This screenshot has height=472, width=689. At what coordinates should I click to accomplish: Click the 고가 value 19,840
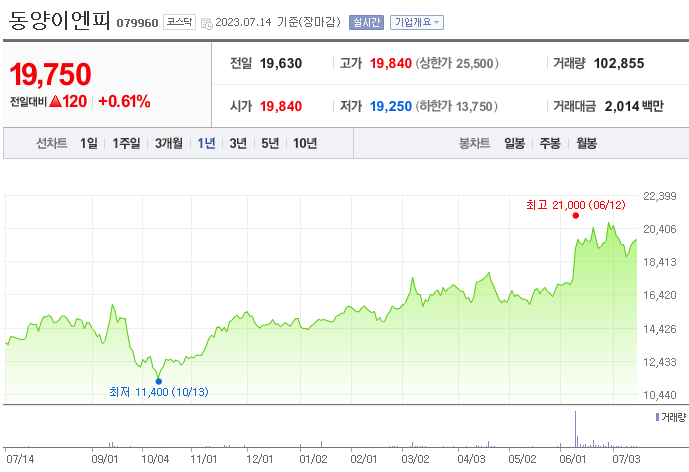pyautogui.click(x=391, y=63)
